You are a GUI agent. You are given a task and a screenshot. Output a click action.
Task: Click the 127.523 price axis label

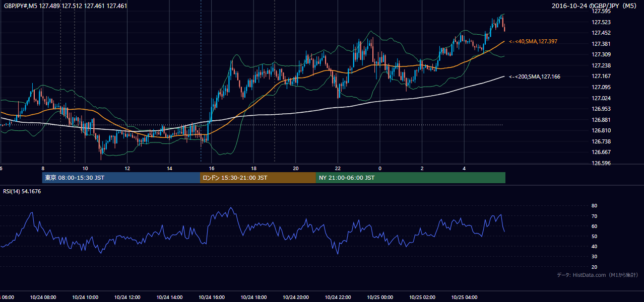point(601,22)
